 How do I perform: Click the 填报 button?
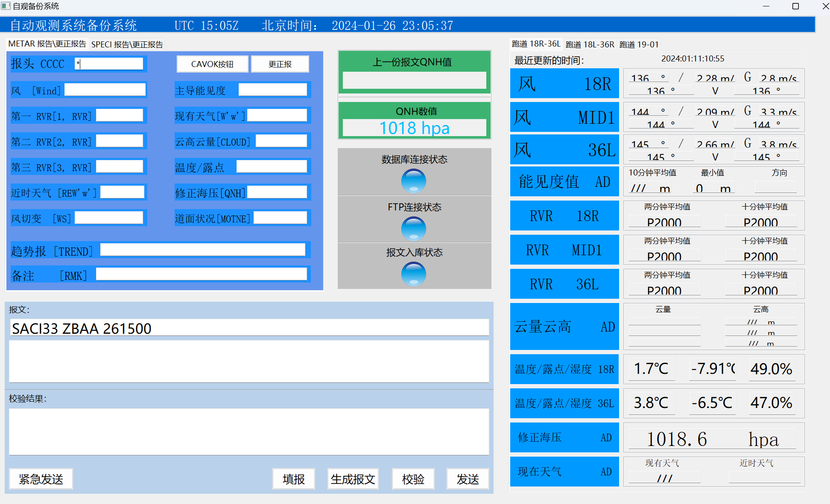[294, 479]
